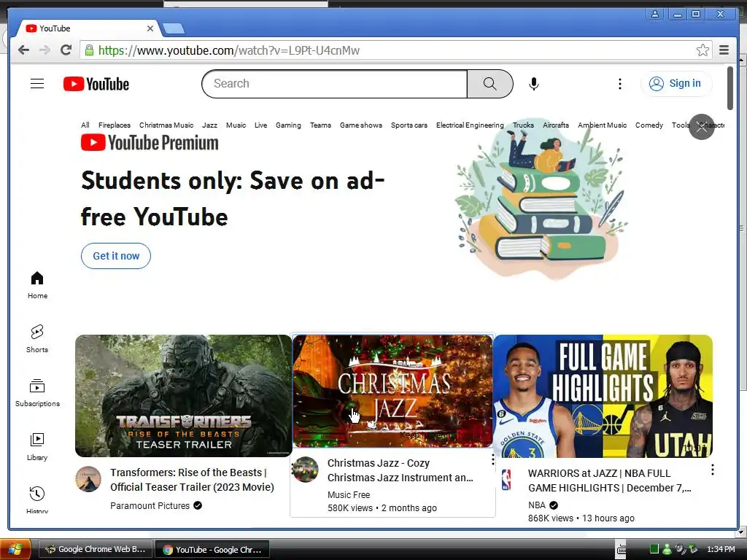Select the Sports cars filter chip

(x=409, y=125)
